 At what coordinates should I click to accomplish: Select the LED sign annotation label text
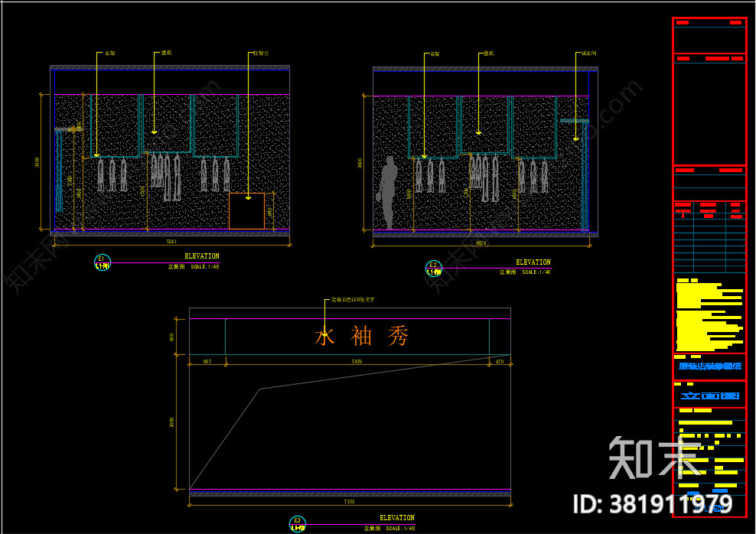click(353, 300)
